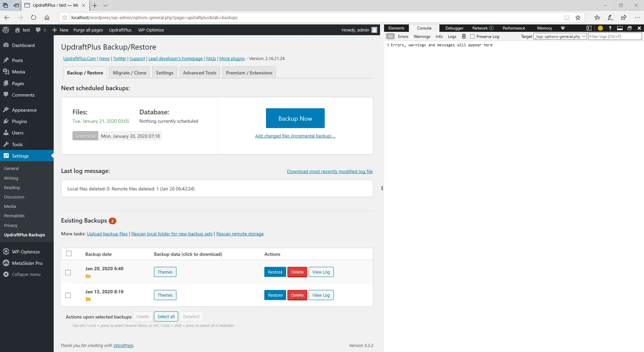644x352 pixels.
Task: Switch to devtools Debugger tab
Action: (454, 28)
